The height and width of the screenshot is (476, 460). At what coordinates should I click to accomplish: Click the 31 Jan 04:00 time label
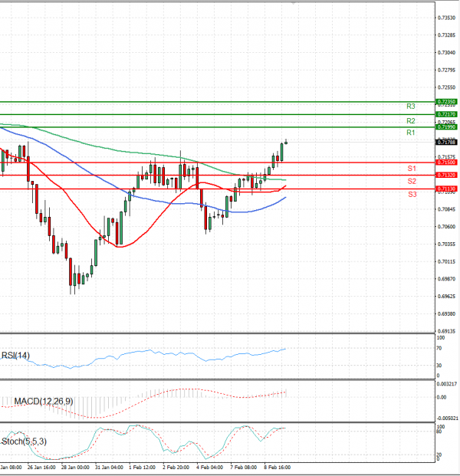[x=109, y=468]
